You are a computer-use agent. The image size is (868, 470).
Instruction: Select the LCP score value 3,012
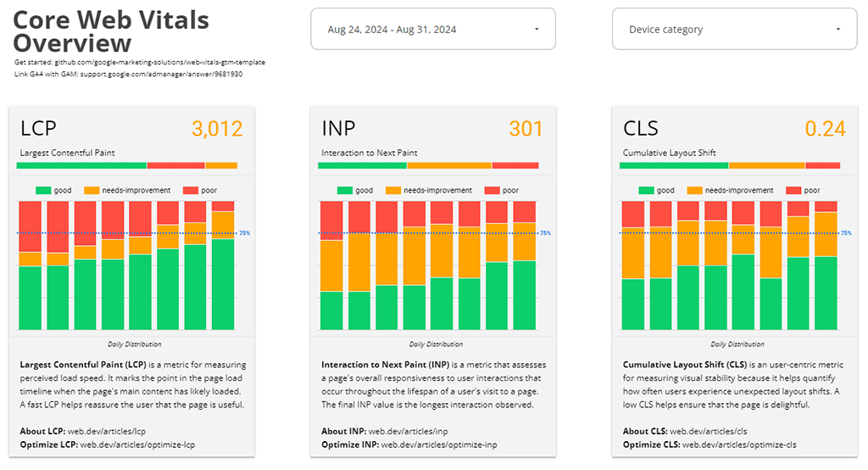pyautogui.click(x=217, y=129)
